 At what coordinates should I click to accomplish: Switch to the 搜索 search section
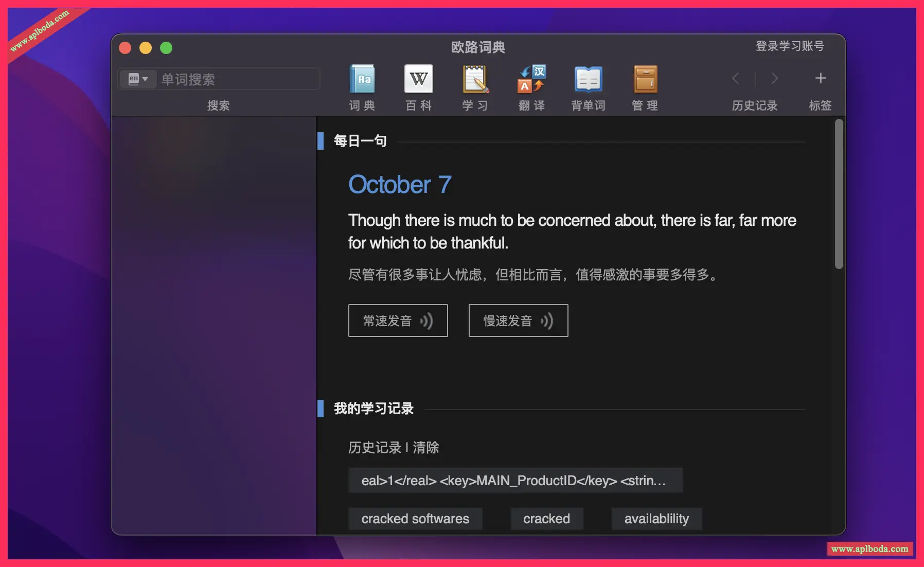tap(217, 105)
